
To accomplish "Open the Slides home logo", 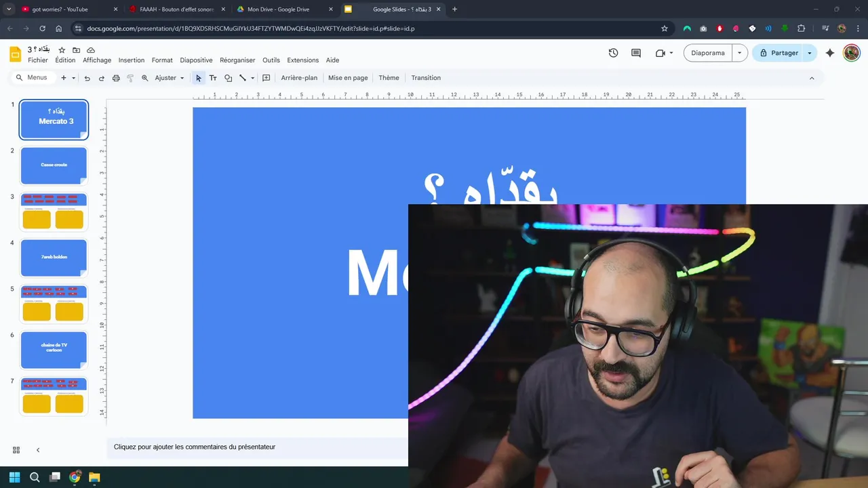I will (15, 54).
